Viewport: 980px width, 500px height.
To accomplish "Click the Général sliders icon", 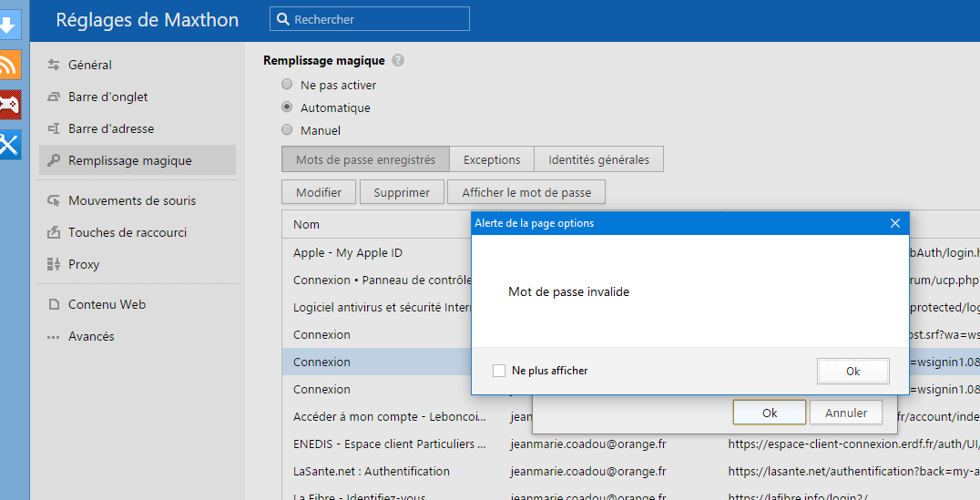I will point(54,65).
